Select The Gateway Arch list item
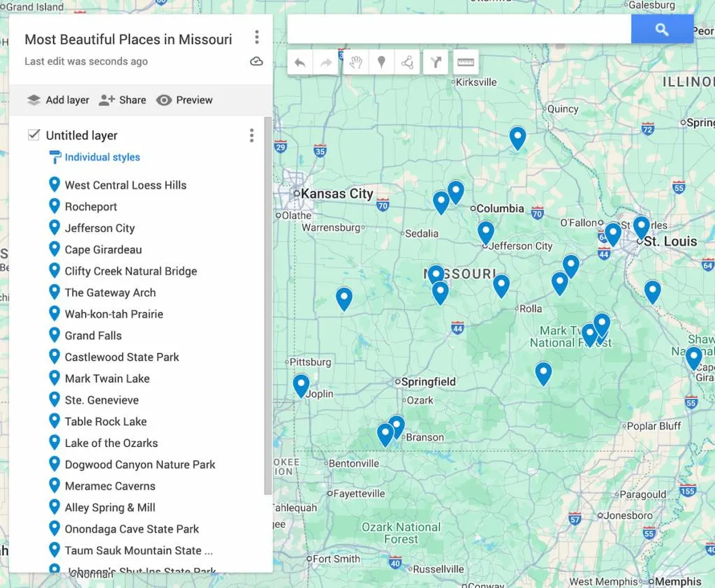715x588 pixels. tap(110, 293)
